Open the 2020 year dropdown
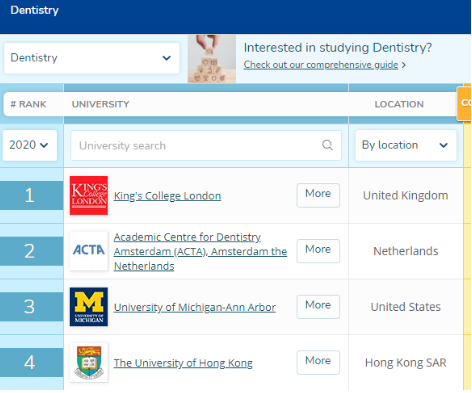This screenshot has height=393, width=472. [x=30, y=145]
